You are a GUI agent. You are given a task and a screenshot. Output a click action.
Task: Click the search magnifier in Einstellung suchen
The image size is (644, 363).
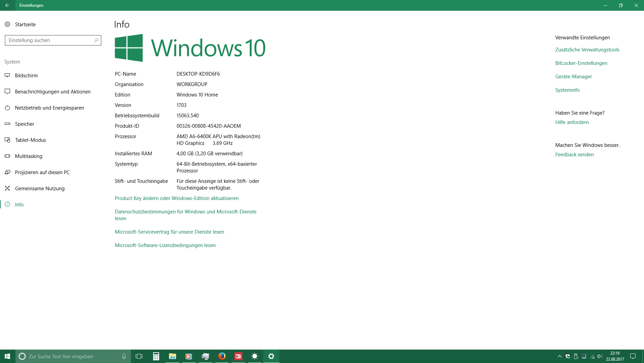96,40
